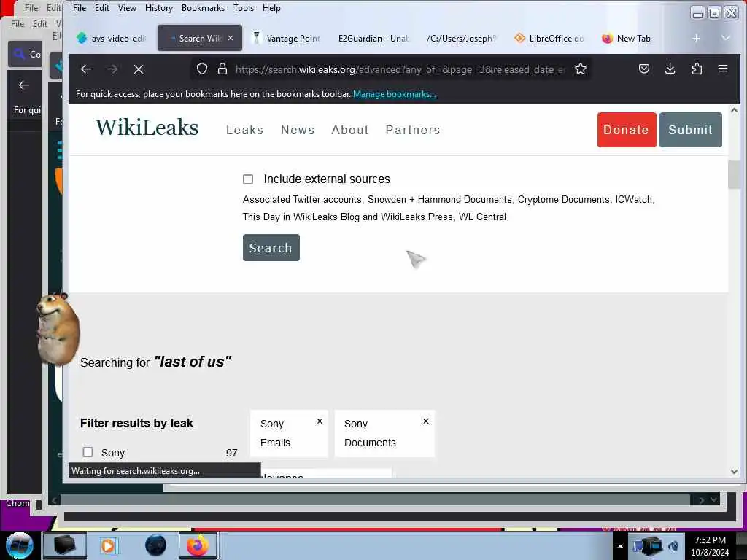Open the Extensions puzzle icon
Image resolution: width=747 pixels, height=560 pixels.
coord(697,69)
